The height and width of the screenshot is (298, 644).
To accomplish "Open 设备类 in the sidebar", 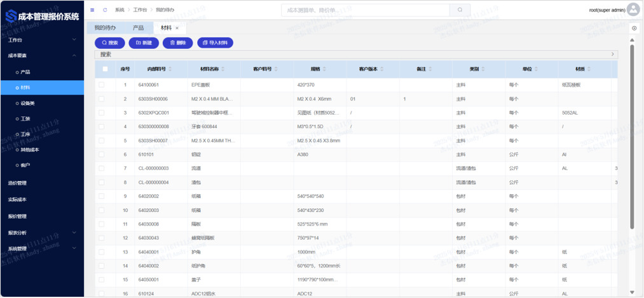I will 28,103.
